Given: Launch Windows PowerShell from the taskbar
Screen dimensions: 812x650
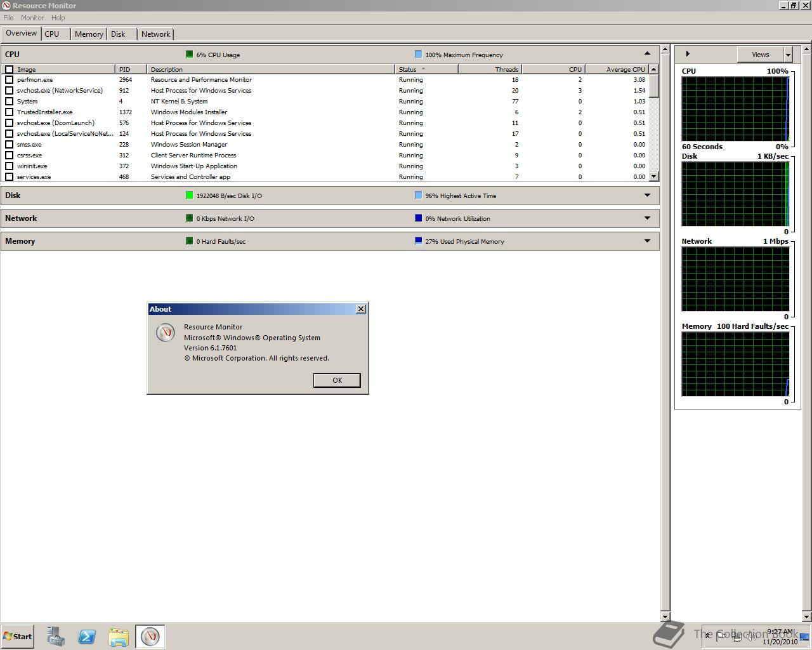Looking at the screenshot, I should [87, 637].
